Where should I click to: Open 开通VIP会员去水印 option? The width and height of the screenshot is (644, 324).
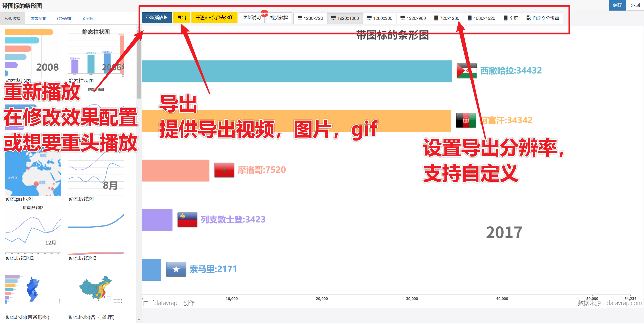pos(214,18)
